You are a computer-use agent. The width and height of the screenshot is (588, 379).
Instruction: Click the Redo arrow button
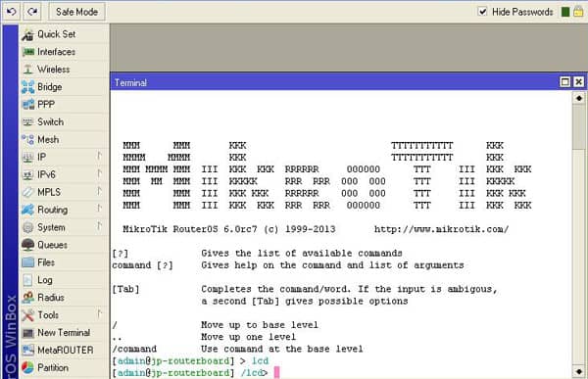[32, 12]
